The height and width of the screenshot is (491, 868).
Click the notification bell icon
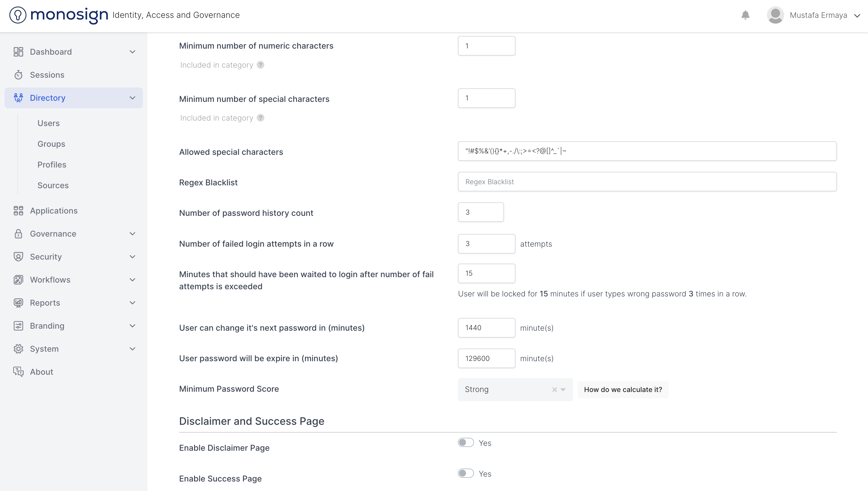tap(745, 15)
